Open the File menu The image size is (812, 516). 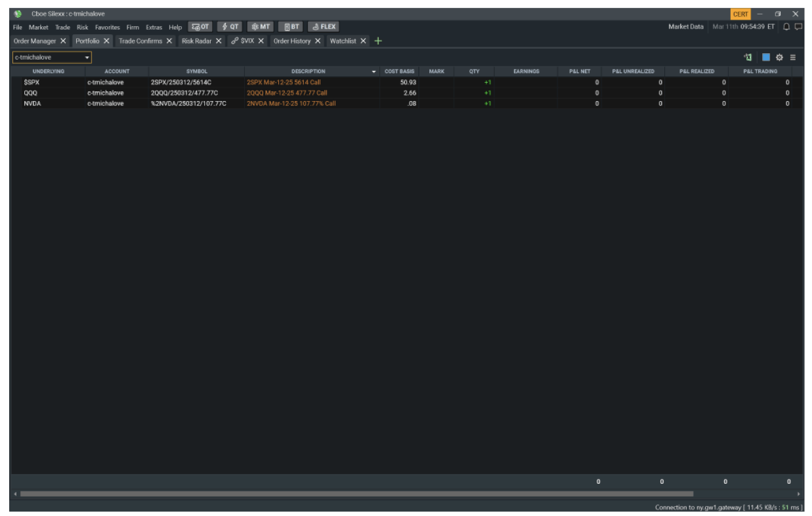pyautogui.click(x=18, y=27)
